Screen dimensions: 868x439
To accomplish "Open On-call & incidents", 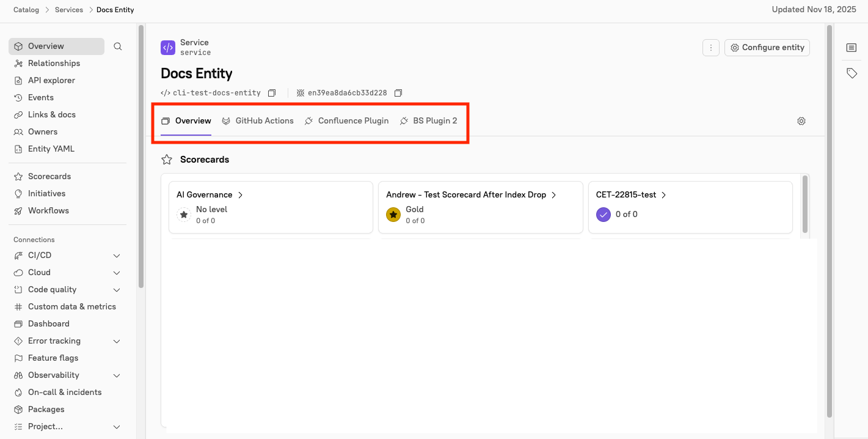I will [x=65, y=393].
